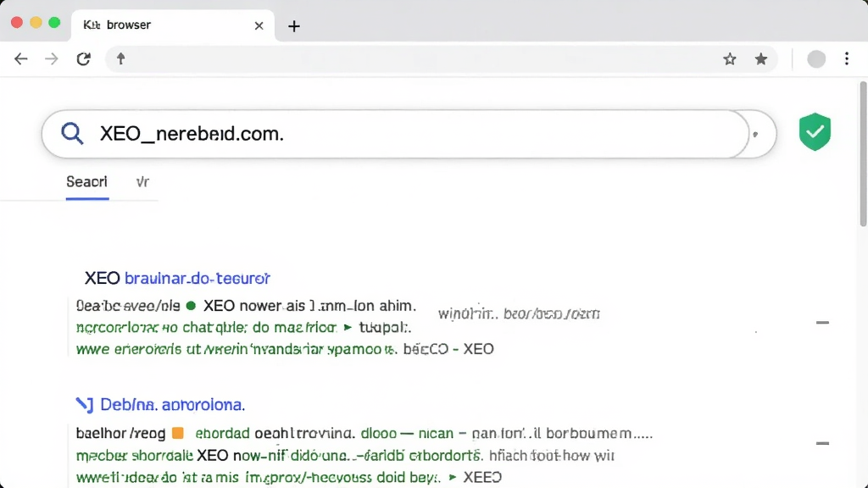
Task: Open the gray profile avatar circle
Action: [816, 59]
